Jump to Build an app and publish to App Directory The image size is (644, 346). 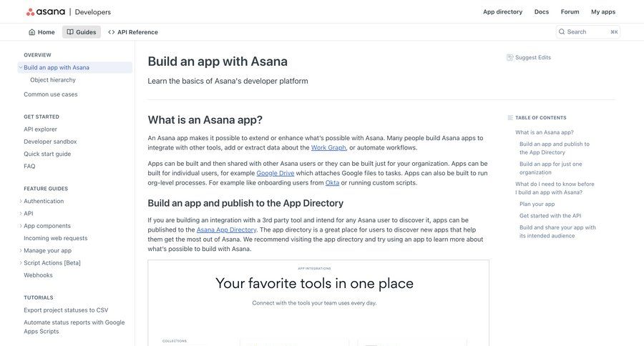(555, 148)
